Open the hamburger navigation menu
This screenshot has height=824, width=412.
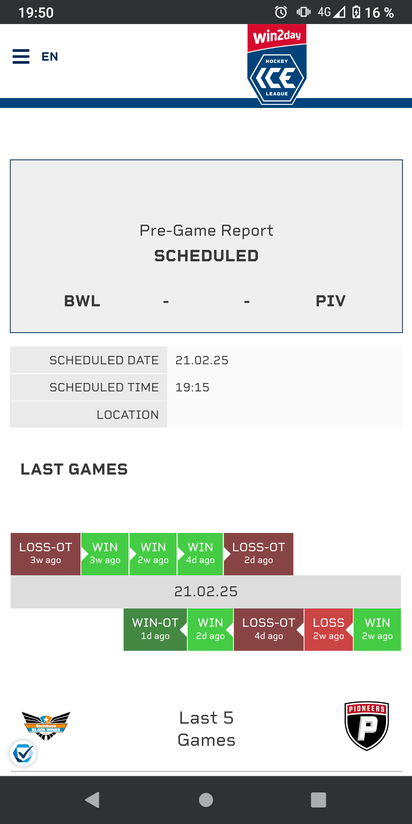21,56
